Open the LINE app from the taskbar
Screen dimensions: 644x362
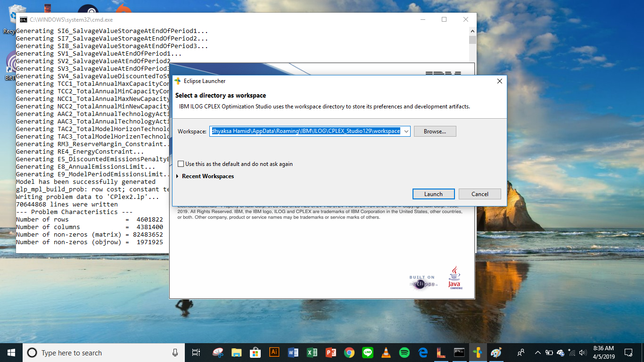(x=368, y=353)
